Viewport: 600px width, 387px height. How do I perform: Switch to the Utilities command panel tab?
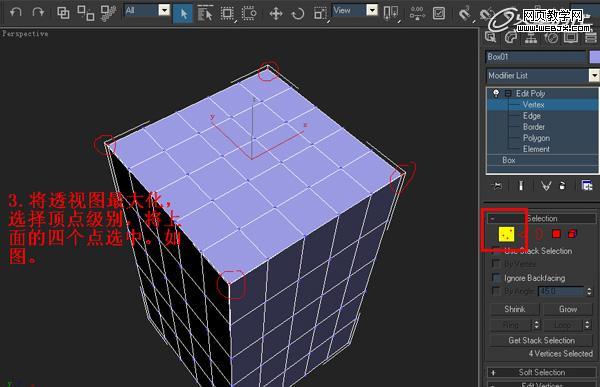pos(591,38)
